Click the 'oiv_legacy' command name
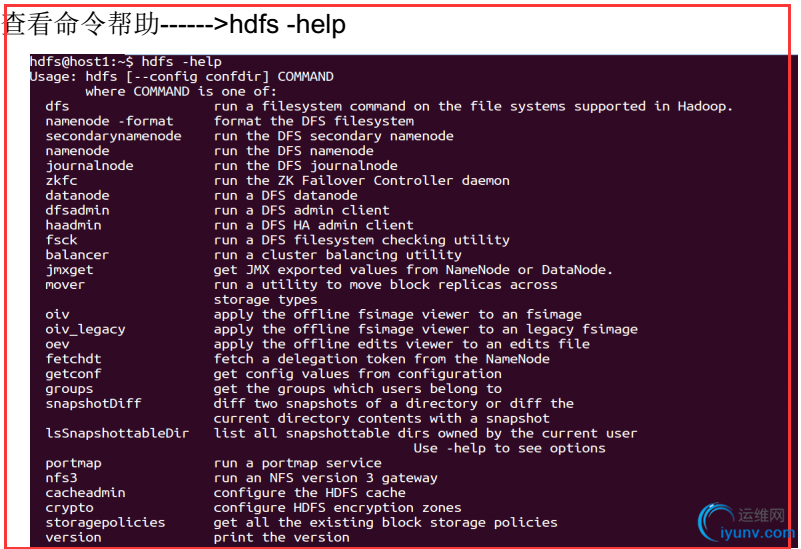The image size is (801, 549). [85, 329]
